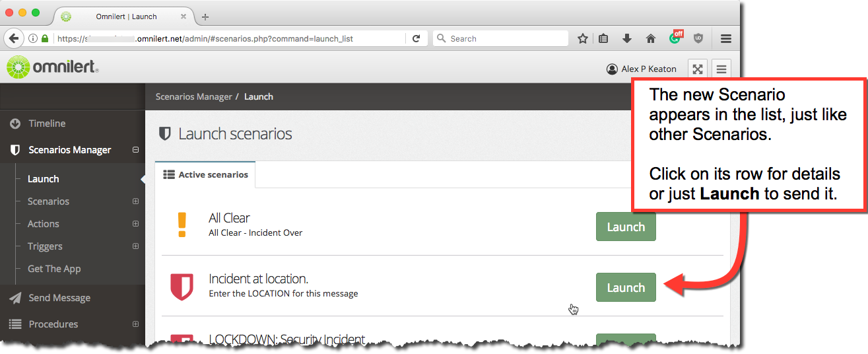The image size is (868, 354).
Task: Expand the Triggers submenu
Action: 135,246
